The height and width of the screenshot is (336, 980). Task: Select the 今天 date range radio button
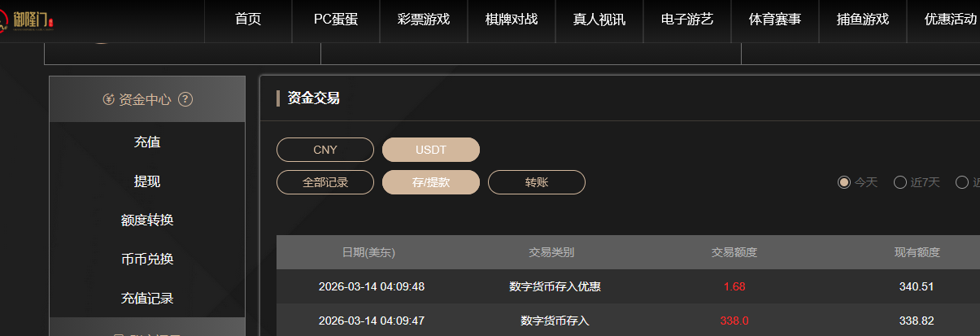[844, 182]
